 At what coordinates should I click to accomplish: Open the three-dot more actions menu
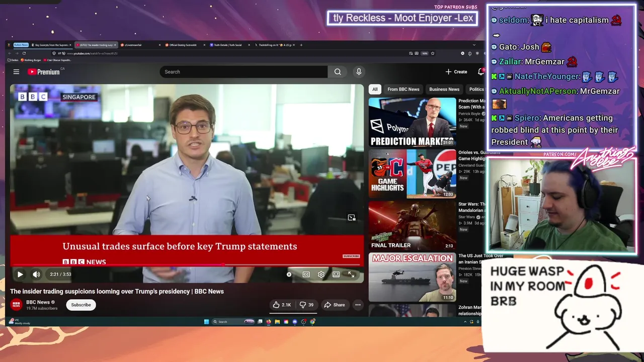click(358, 305)
